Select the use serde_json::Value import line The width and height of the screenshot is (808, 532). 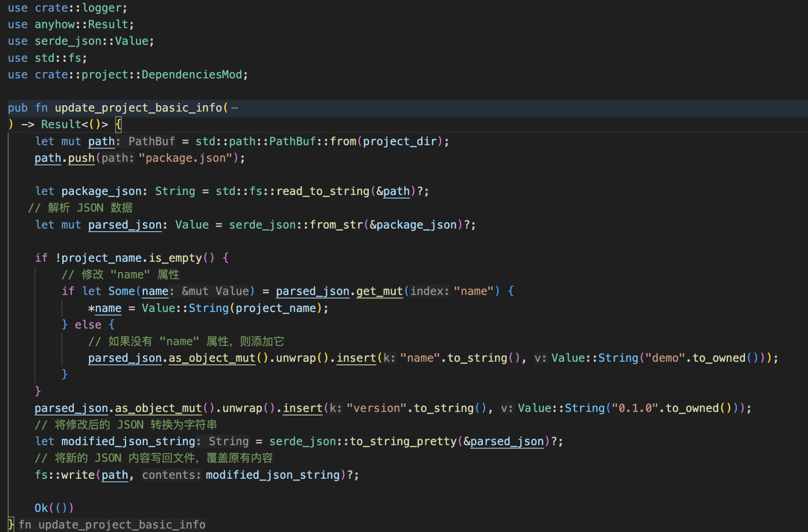tap(80, 40)
